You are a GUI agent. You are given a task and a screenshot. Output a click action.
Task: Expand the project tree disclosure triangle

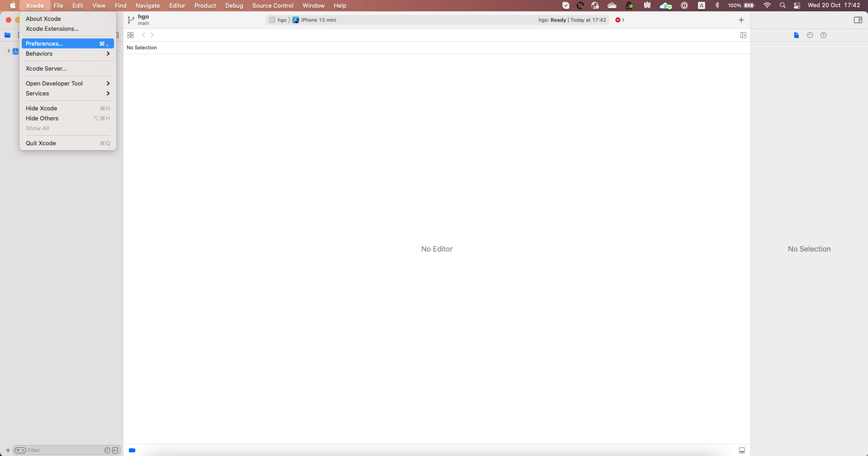(8, 51)
